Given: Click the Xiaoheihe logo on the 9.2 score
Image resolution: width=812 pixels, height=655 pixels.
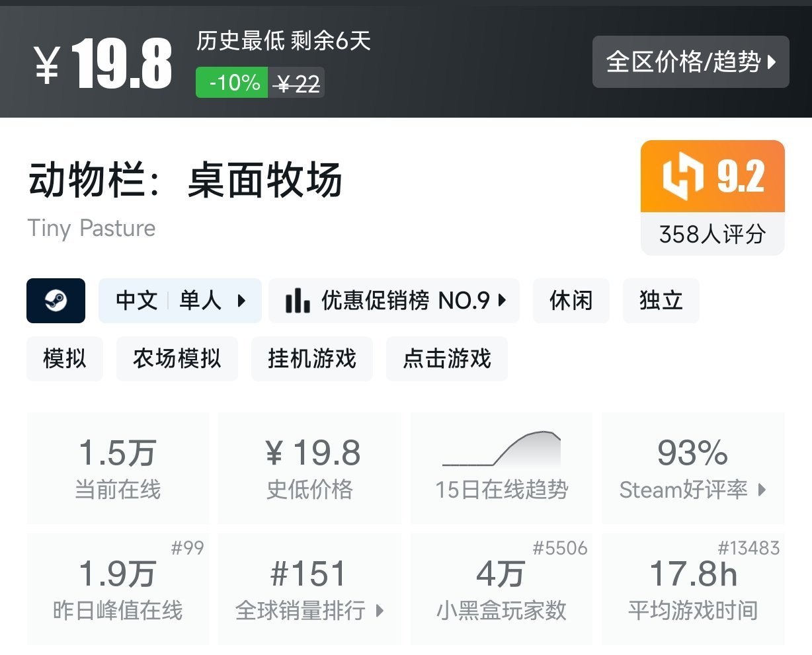Looking at the screenshot, I should [x=682, y=176].
